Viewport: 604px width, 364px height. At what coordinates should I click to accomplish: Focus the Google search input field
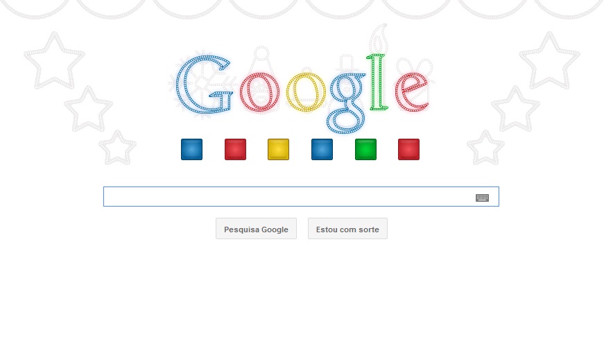tap(301, 196)
